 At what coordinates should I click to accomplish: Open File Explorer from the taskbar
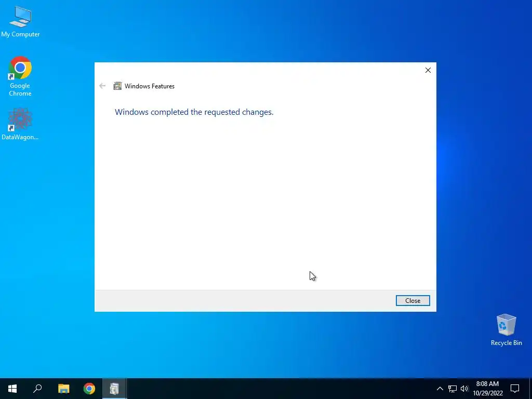point(63,389)
